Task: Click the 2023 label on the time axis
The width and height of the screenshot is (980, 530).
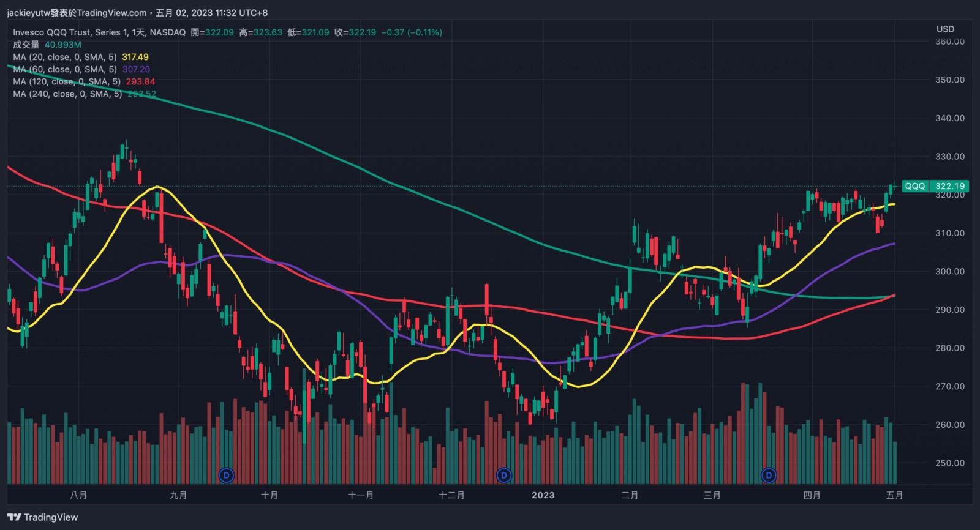Action: pos(543,495)
